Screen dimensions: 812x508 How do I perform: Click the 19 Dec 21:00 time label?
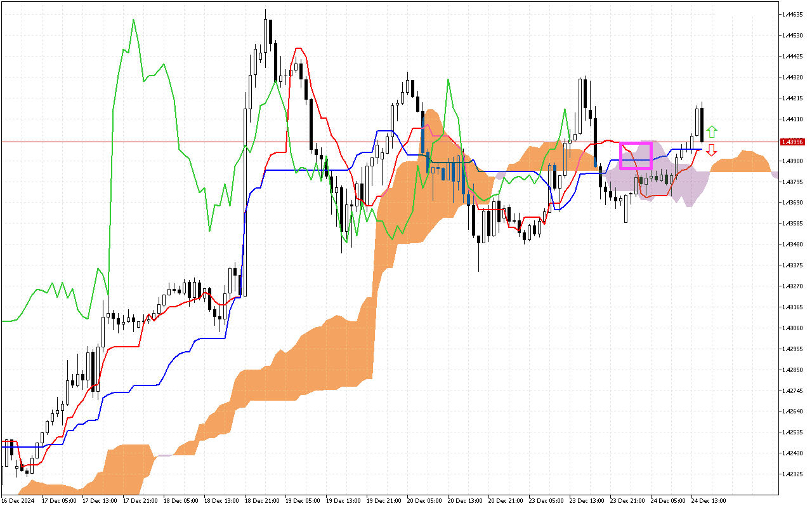(x=384, y=501)
